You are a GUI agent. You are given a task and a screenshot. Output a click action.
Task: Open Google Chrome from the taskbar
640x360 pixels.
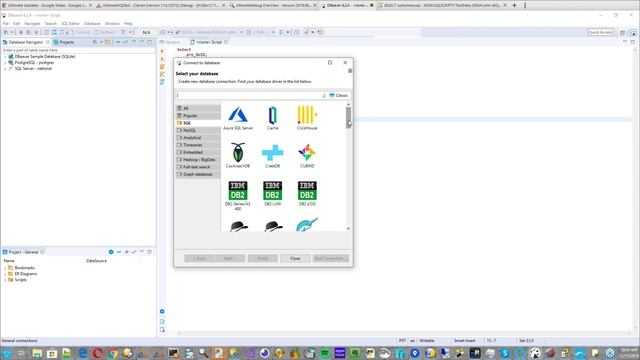[x=113, y=353]
